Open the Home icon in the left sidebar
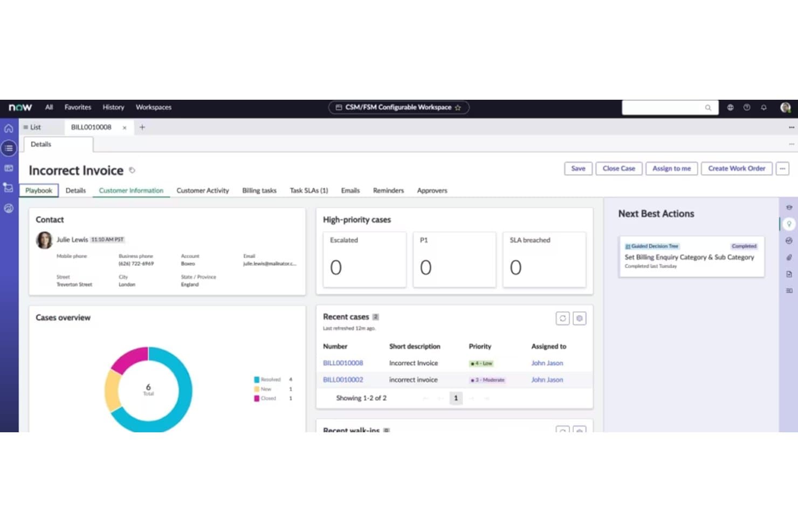Image resolution: width=798 pixels, height=532 pixels. pos(9,128)
